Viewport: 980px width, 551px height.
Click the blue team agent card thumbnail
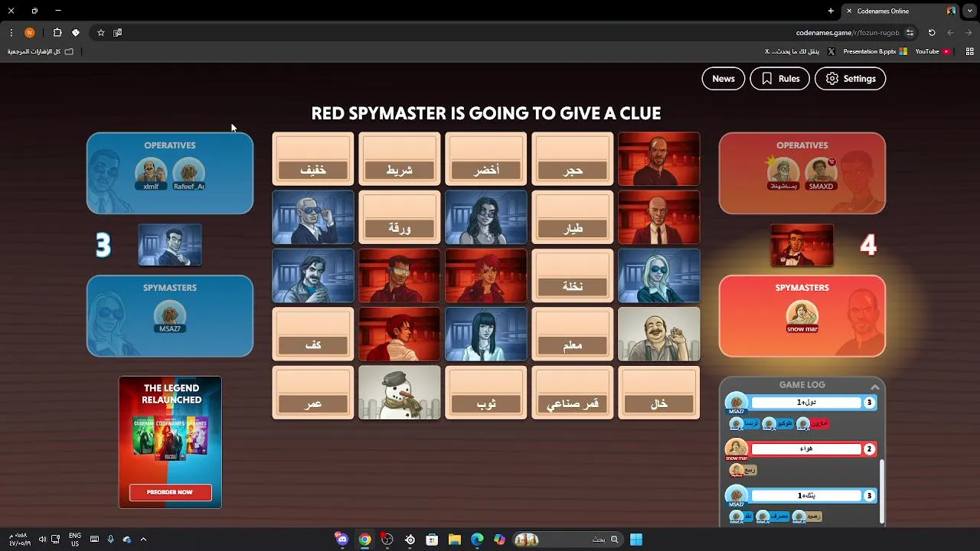(x=170, y=245)
